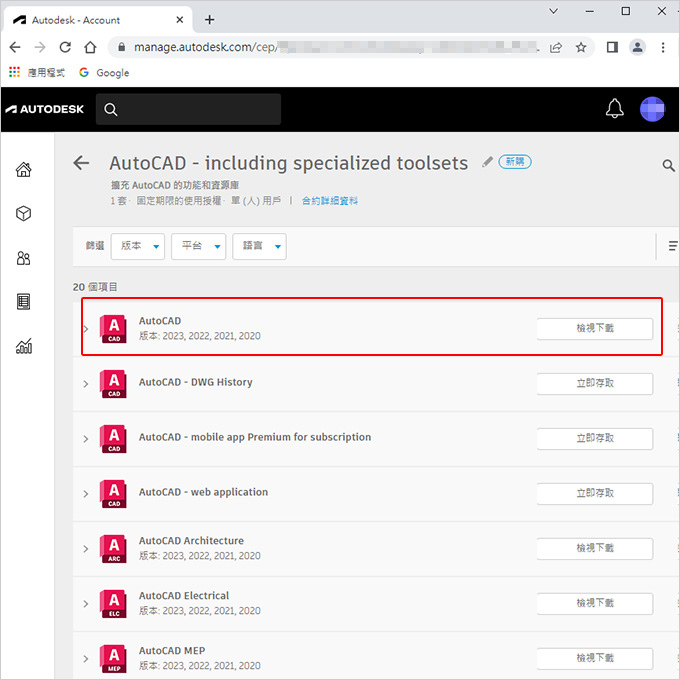Click the back arrow beside AutoCAD title

(x=81, y=163)
